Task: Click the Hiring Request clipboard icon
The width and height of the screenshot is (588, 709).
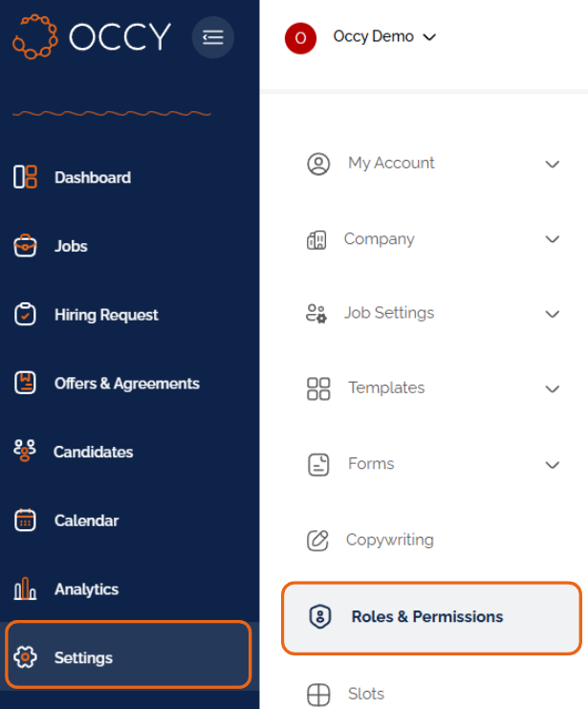Action: 25,314
